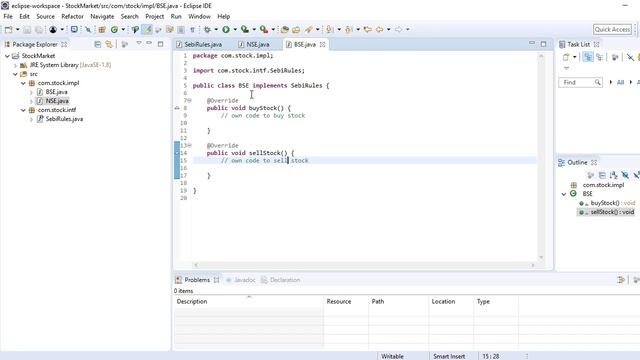Click the Description column header
The width and height of the screenshot is (640, 360).
pos(248,302)
